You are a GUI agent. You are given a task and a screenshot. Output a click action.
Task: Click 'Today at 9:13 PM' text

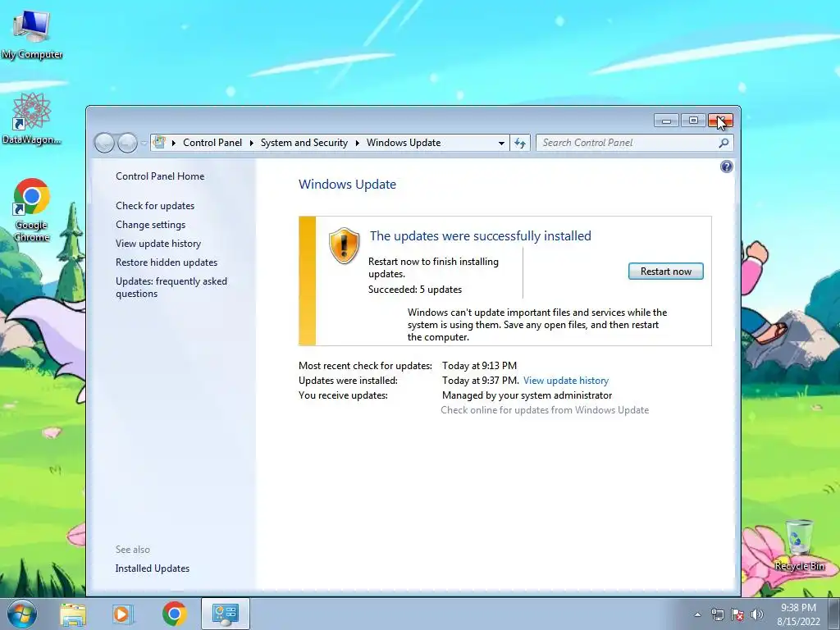point(479,366)
